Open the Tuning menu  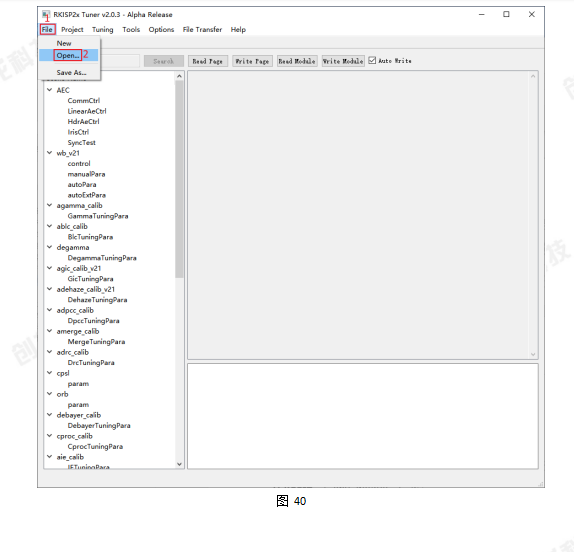(x=102, y=30)
